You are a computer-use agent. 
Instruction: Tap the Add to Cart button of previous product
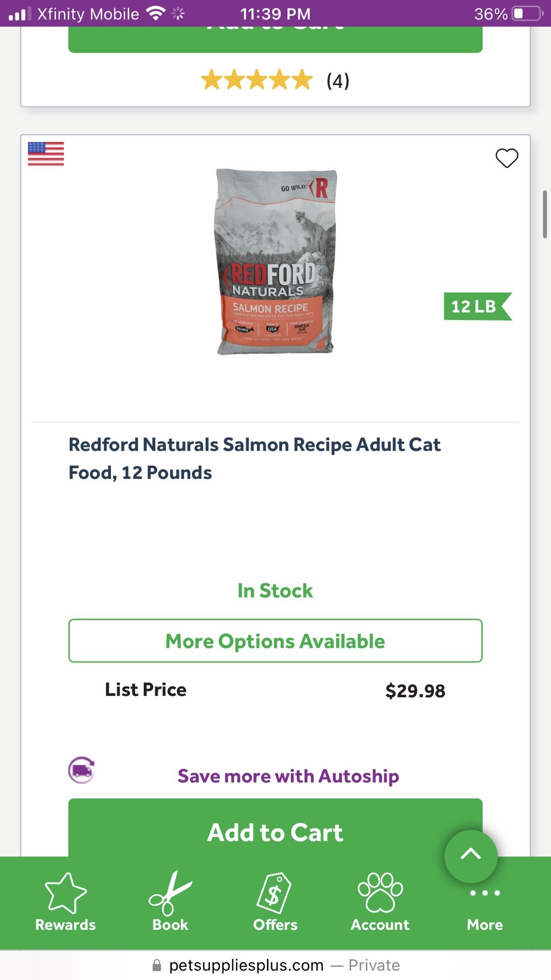(275, 39)
